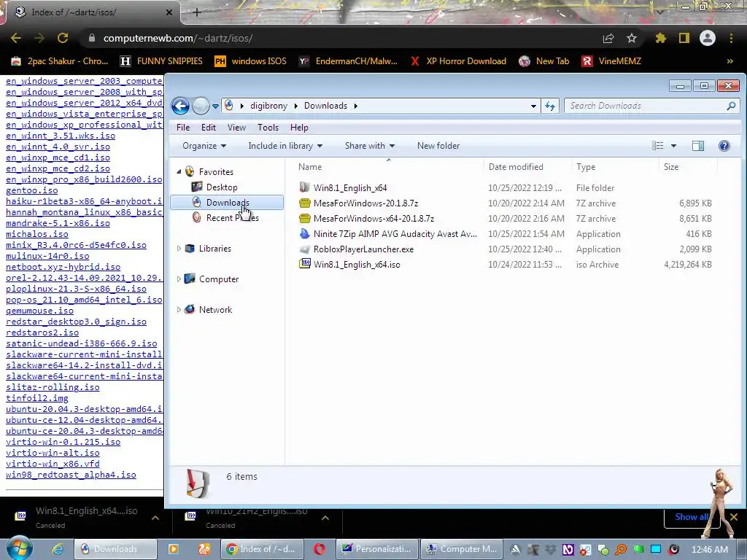Image resolution: width=747 pixels, height=560 pixels.
Task: Click the change view icon in Explorer
Action: (657, 146)
